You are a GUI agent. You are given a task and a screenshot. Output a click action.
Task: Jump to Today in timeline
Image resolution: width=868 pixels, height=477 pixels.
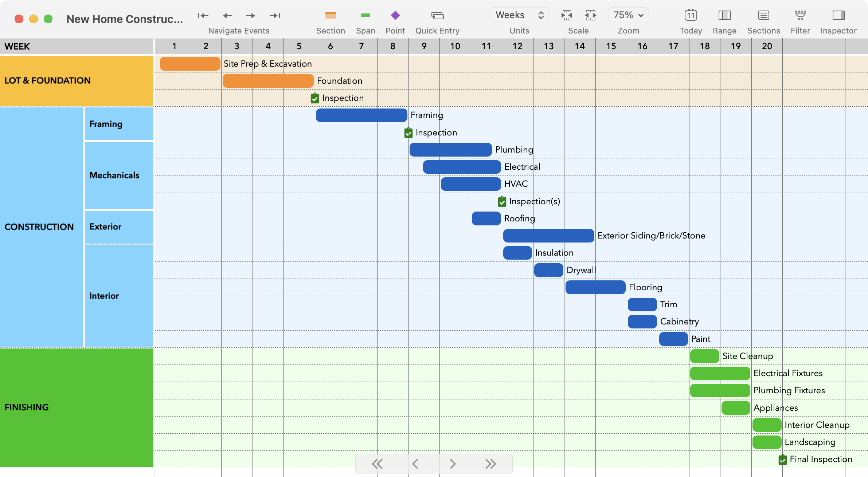pyautogui.click(x=691, y=15)
